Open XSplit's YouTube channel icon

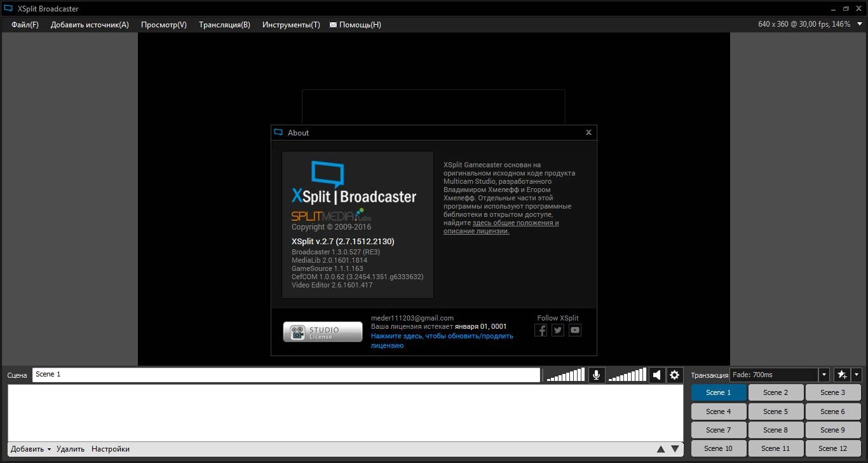coord(575,330)
